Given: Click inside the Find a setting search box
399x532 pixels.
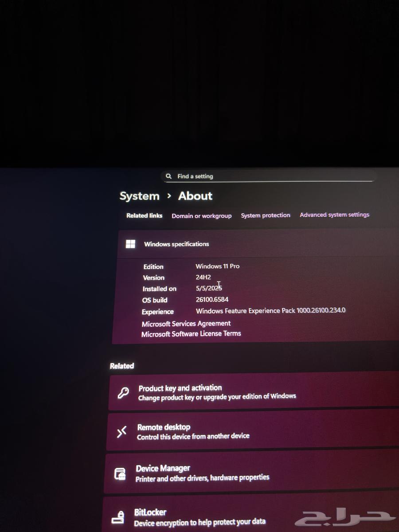Looking at the screenshot, I should tap(266, 176).
